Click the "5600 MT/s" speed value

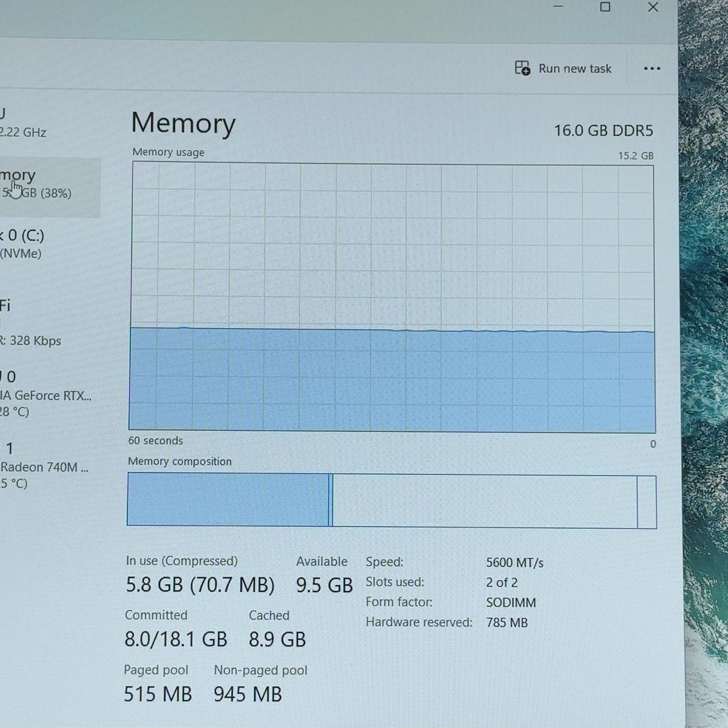(x=514, y=563)
